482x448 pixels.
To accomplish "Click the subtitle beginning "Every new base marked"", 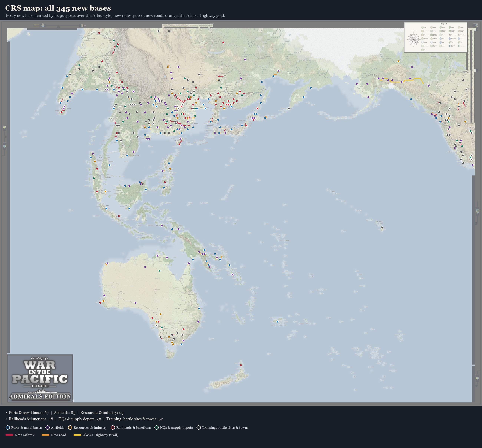I will pyautogui.click(x=115, y=16).
